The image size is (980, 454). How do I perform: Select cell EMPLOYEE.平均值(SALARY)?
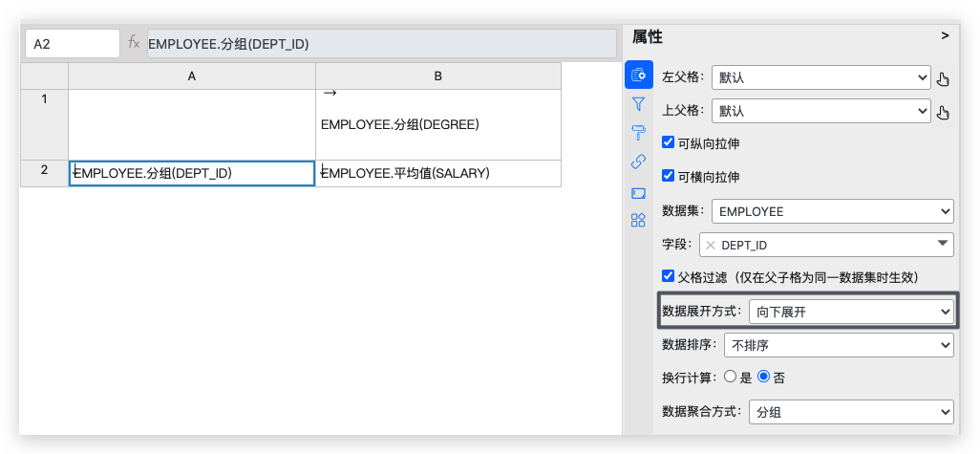438,173
